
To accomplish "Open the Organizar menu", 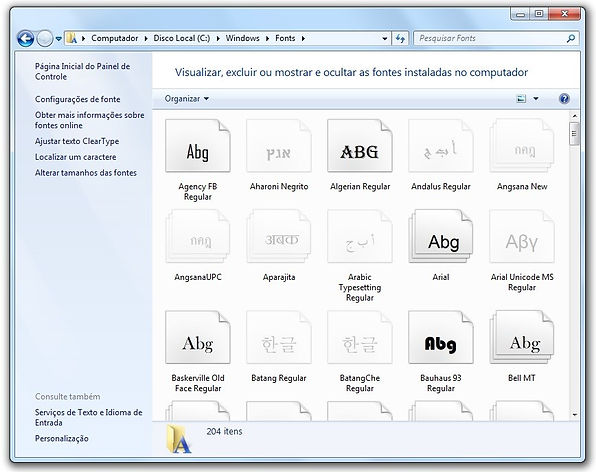I will tap(187, 99).
